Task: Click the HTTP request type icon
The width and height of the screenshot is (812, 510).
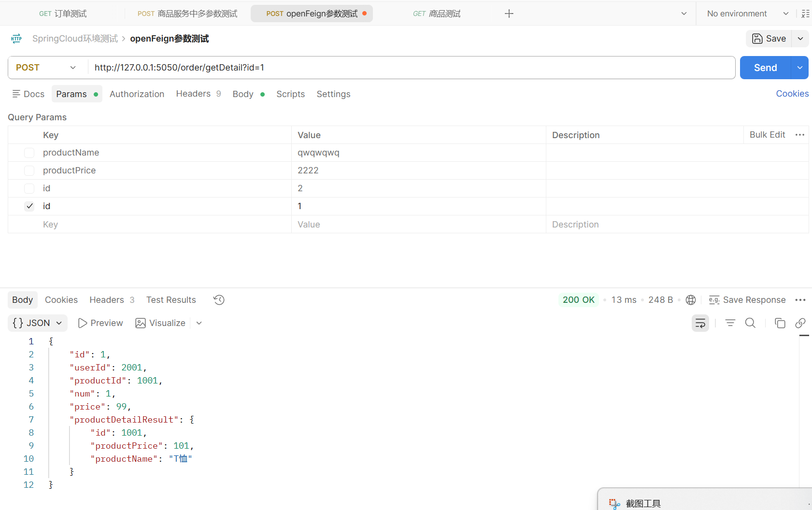Action: (x=16, y=39)
